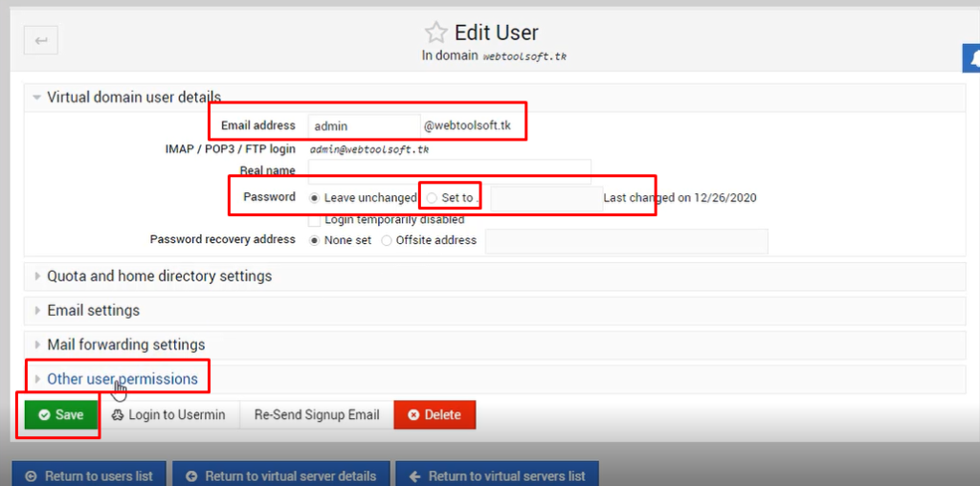Click the Real name input field
Image resolution: width=980 pixels, height=486 pixels.
click(x=450, y=171)
